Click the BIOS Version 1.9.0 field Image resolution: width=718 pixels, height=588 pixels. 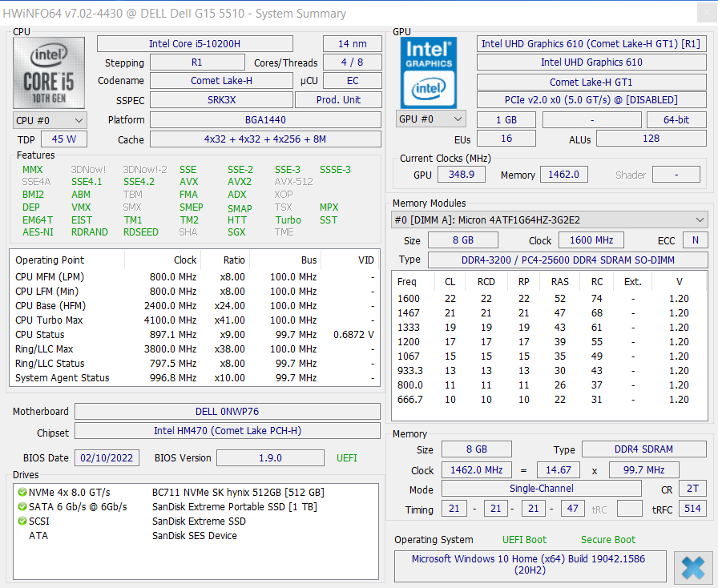click(269, 458)
